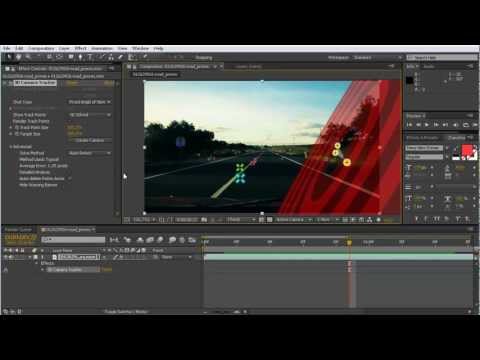The height and width of the screenshot is (360, 480).
Task: Open the viewer resolution dropdown
Action: click(x=241, y=220)
